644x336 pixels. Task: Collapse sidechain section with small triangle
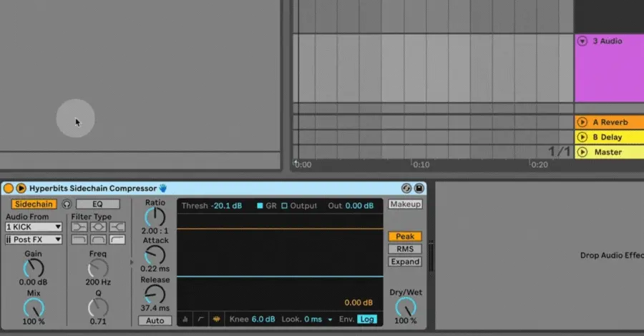(132, 262)
